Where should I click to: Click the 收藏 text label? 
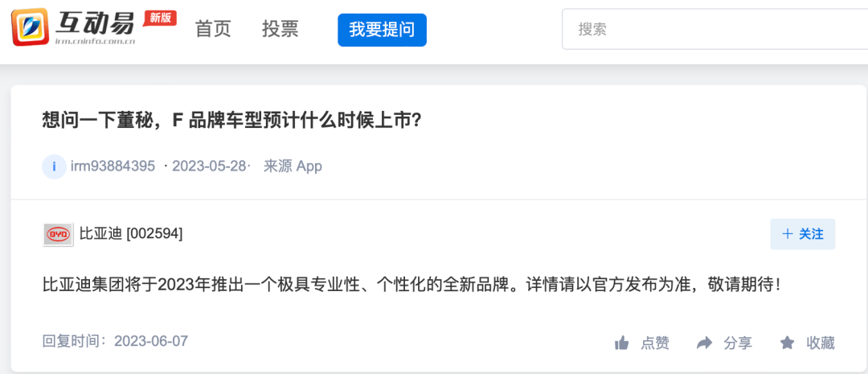pos(821,343)
